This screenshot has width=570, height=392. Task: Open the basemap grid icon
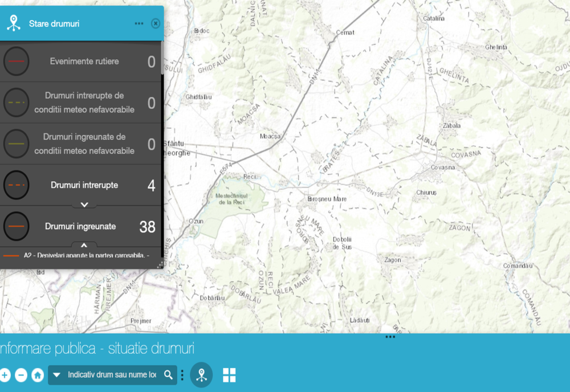click(229, 375)
